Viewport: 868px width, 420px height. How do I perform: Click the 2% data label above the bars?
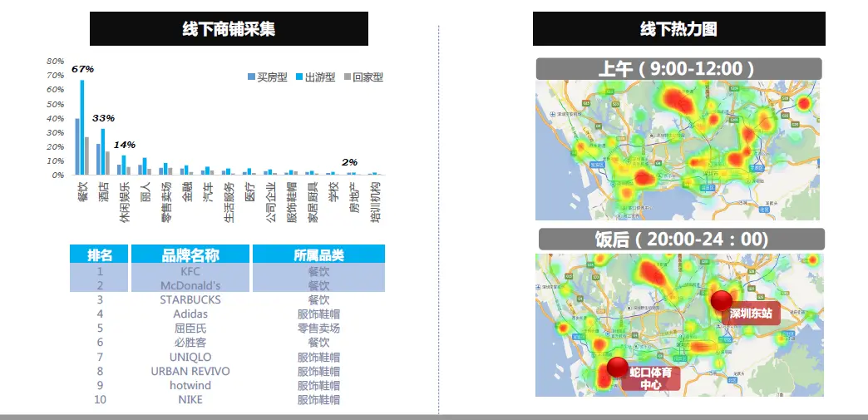pos(350,162)
